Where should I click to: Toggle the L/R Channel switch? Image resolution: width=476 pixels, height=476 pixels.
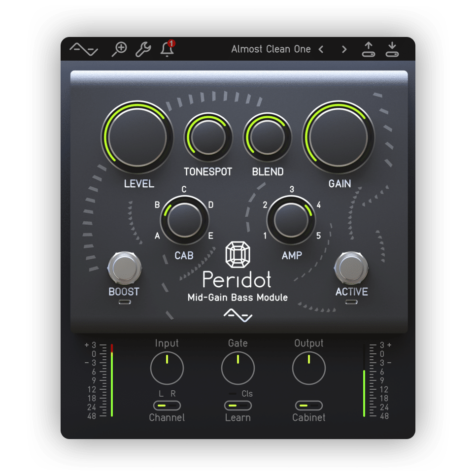(x=167, y=406)
